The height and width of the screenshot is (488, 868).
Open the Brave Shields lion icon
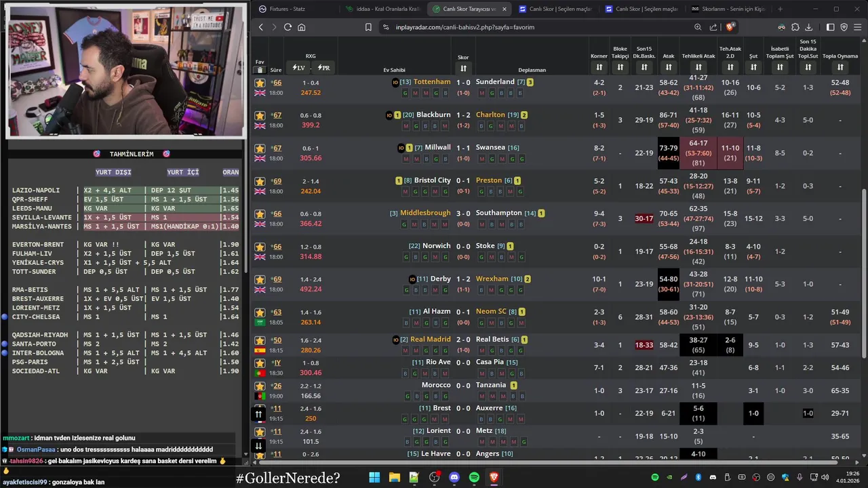[x=730, y=27]
